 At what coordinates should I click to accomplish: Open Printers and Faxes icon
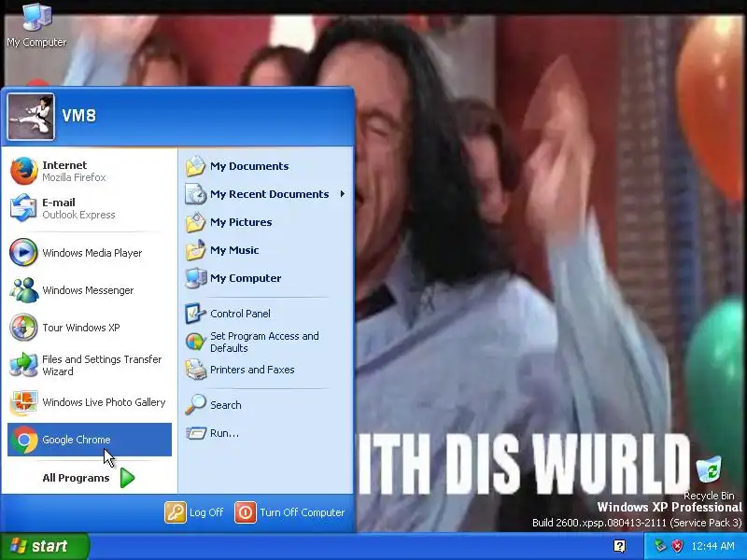[195, 370]
